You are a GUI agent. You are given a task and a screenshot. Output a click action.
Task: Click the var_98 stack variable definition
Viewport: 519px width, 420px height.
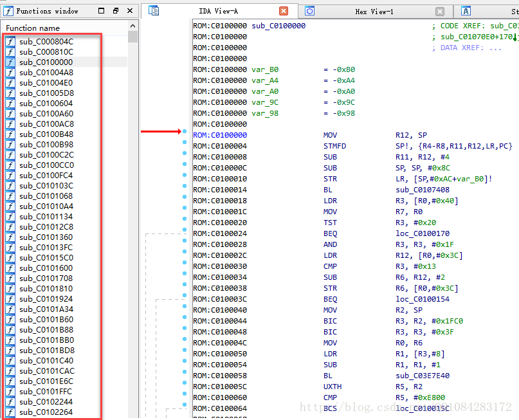[265, 113]
